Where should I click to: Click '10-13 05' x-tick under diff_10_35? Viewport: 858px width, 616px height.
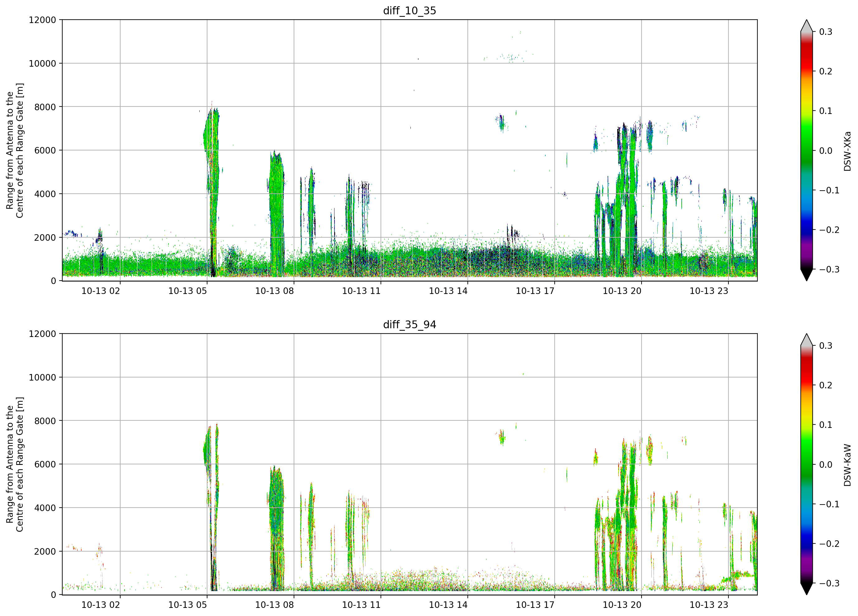[188, 291]
